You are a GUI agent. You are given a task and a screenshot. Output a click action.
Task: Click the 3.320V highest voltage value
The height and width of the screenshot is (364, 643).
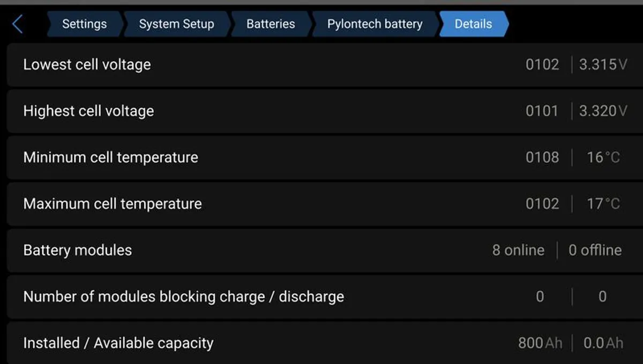tap(603, 111)
